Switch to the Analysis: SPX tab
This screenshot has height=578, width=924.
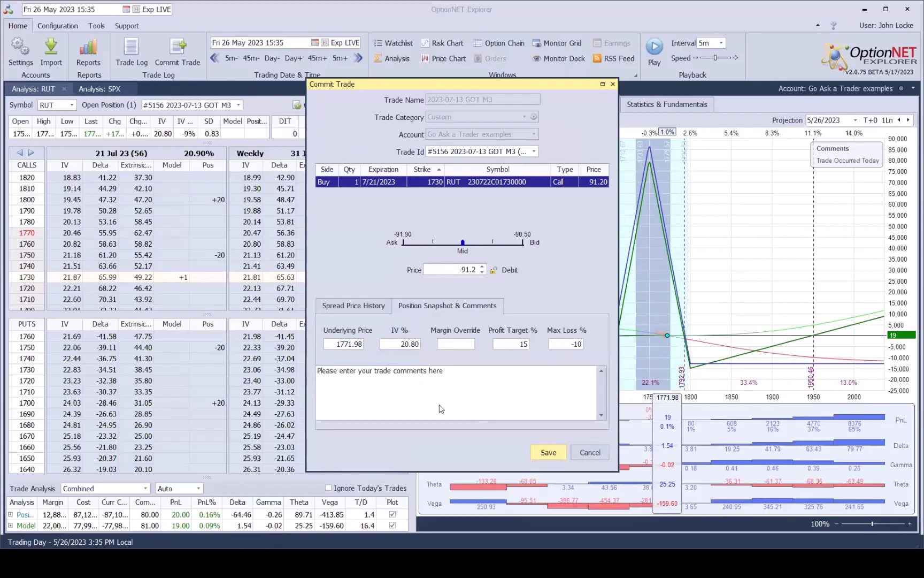click(99, 89)
